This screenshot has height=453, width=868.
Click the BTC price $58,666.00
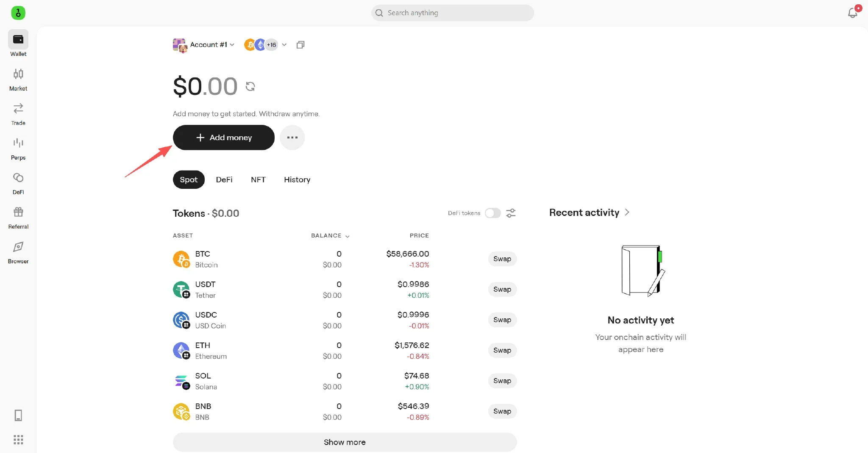click(407, 254)
